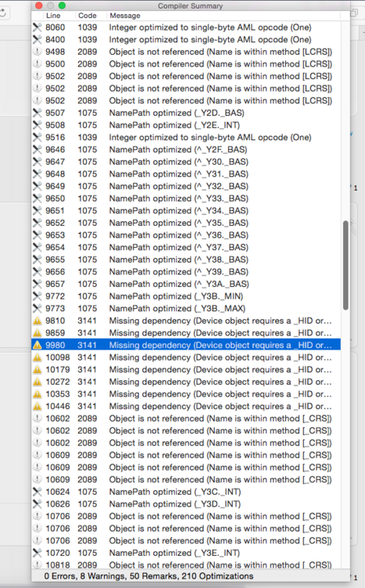Click the optimization icon on line 8400 row
The height and width of the screenshot is (588, 365).
[37, 39]
